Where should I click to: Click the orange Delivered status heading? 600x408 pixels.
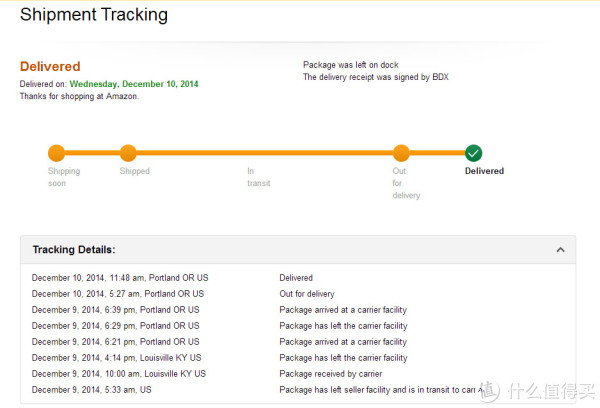pos(50,66)
